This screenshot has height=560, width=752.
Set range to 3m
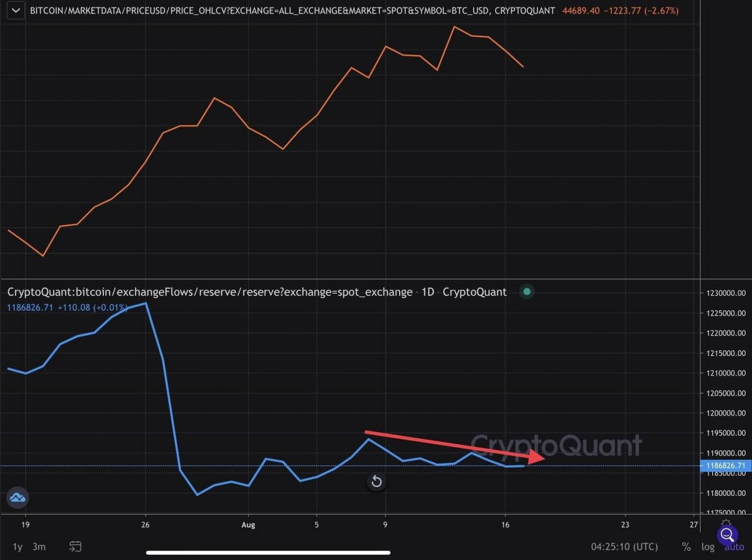[x=39, y=546]
